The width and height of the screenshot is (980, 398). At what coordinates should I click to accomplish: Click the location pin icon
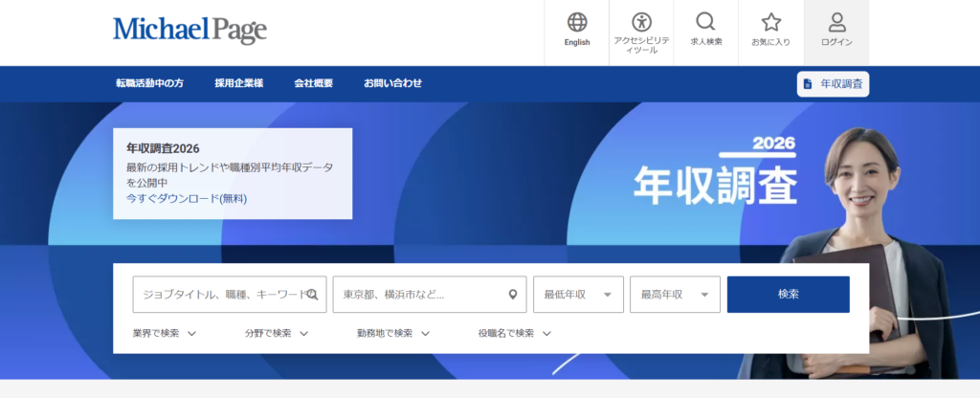point(512,295)
